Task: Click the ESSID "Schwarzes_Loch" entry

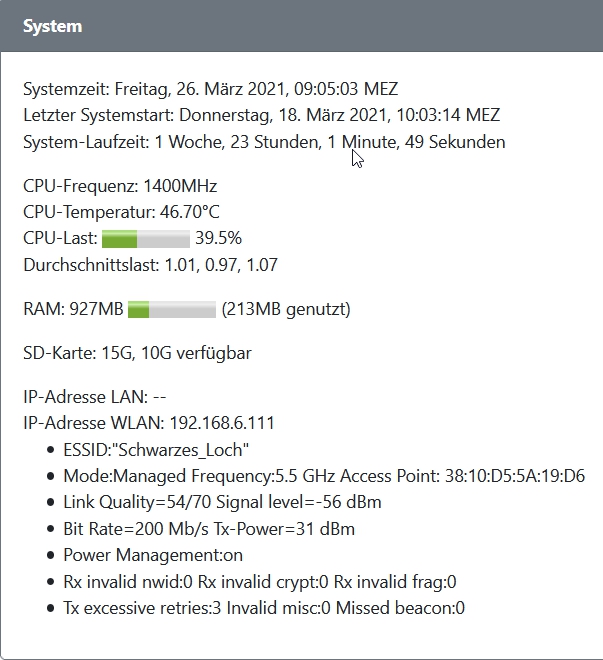Action: (155, 450)
